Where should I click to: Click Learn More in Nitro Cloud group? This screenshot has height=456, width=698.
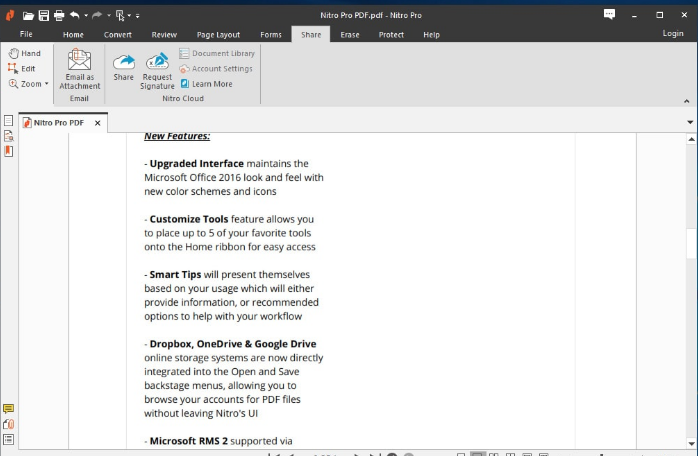(x=207, y=84)
